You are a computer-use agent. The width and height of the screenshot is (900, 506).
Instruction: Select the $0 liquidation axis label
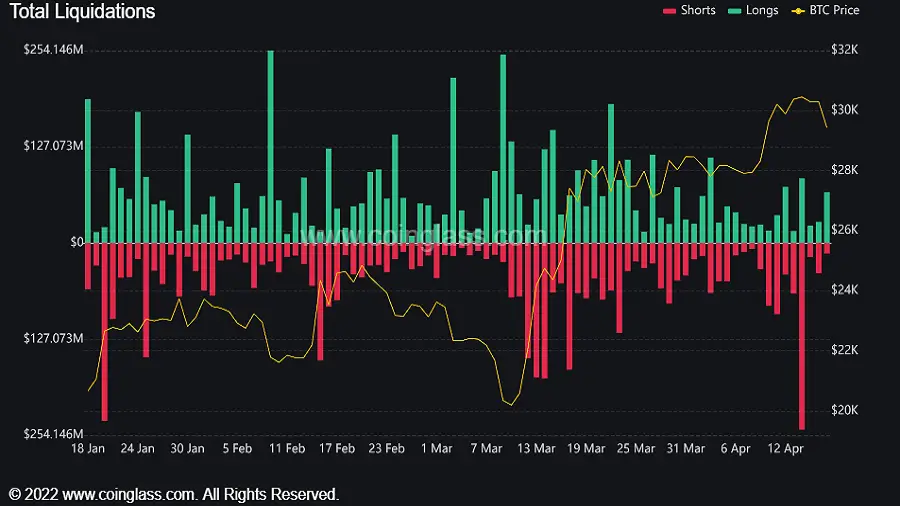pyautogui.click(x=73, y=242)
